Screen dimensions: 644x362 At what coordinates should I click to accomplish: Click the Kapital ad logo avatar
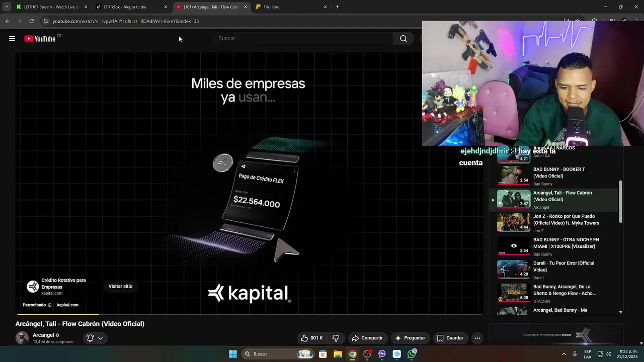pyautogui.click(x=33, y=287)
